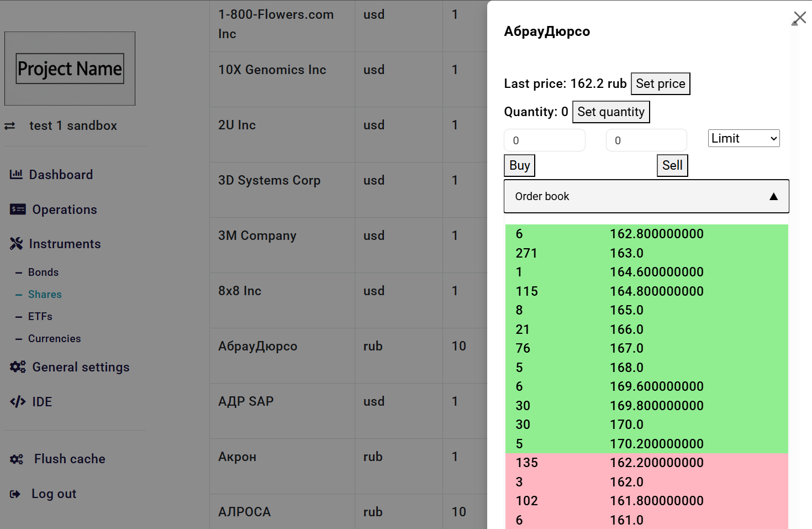Click the Buy button
The image size is (812, 529).
coord(519,165)
